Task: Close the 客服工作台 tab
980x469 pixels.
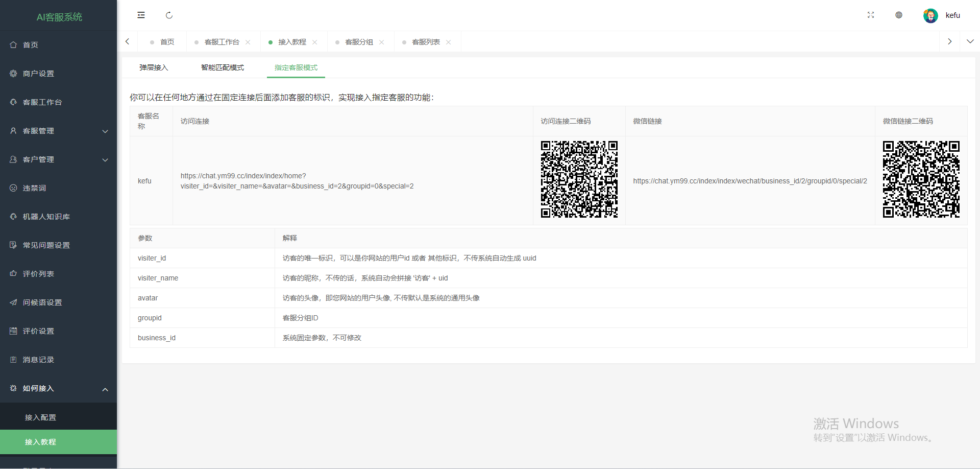Action: click(248, 42)
